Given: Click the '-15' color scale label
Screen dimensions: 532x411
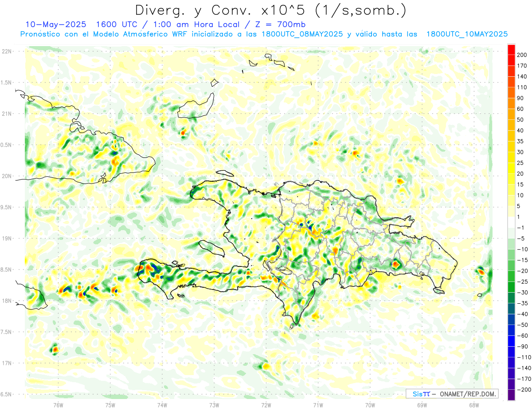Looking at the screenshot, I should [x=522, y=260].
